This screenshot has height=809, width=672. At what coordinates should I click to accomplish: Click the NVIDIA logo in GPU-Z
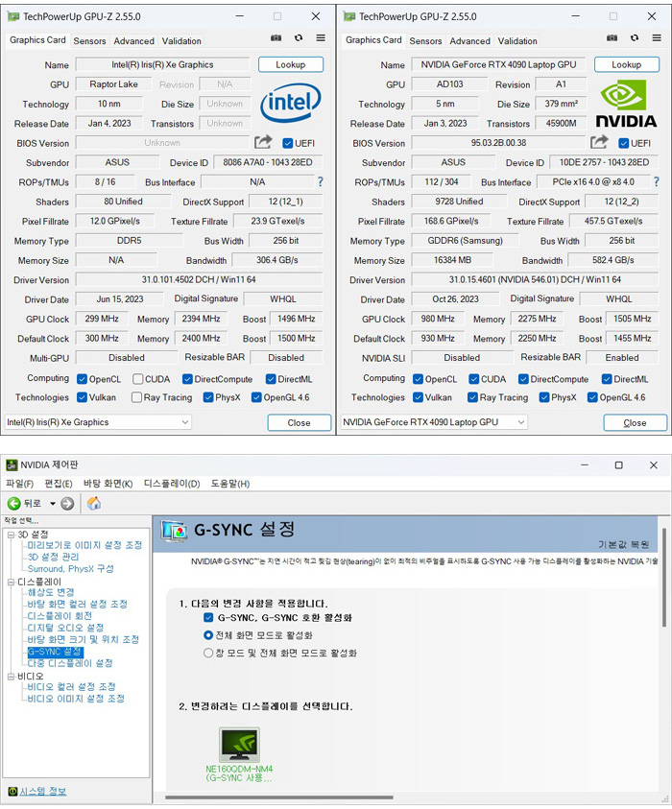(626, 105)
